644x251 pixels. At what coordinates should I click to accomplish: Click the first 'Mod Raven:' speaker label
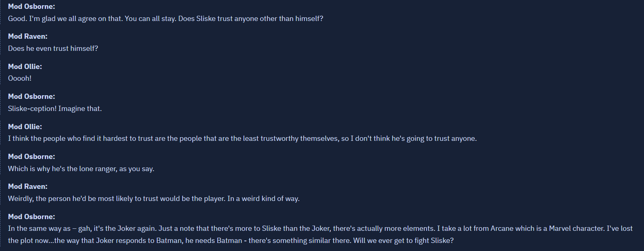(28, 36)
